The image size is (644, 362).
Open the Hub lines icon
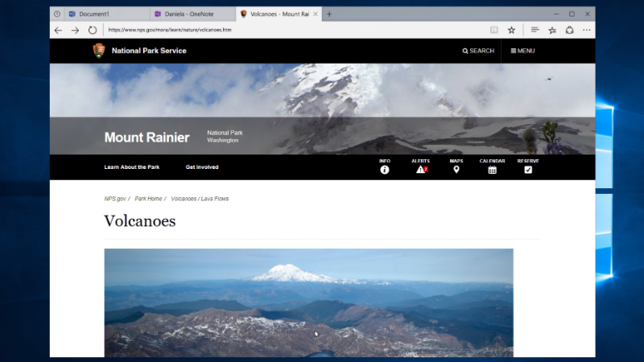pos(535,30)
